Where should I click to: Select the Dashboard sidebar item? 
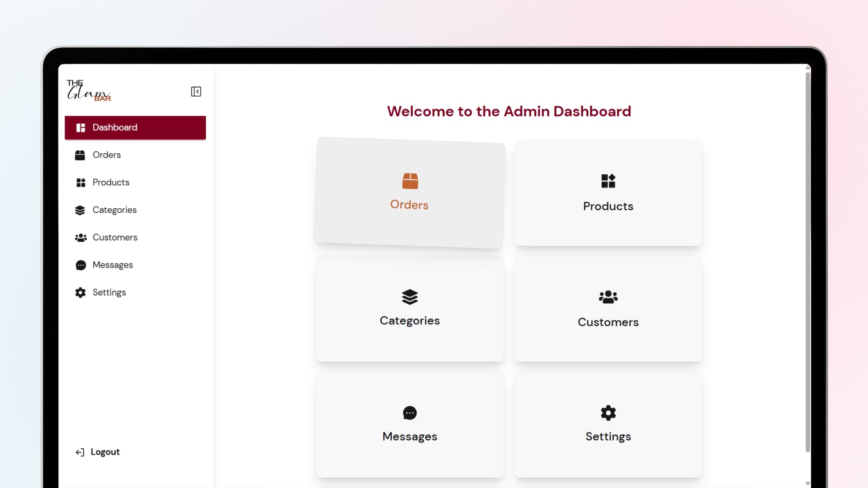[135, 127]
